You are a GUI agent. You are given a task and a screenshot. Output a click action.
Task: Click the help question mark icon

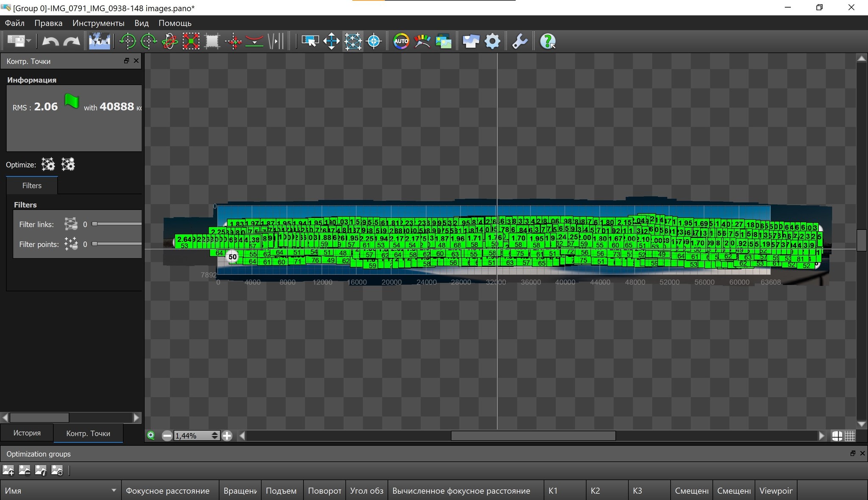548,41
